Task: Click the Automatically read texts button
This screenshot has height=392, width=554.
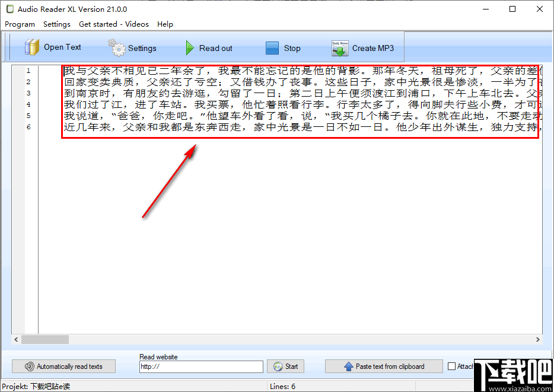Action: pyautogui.click(x=63, y=366)
